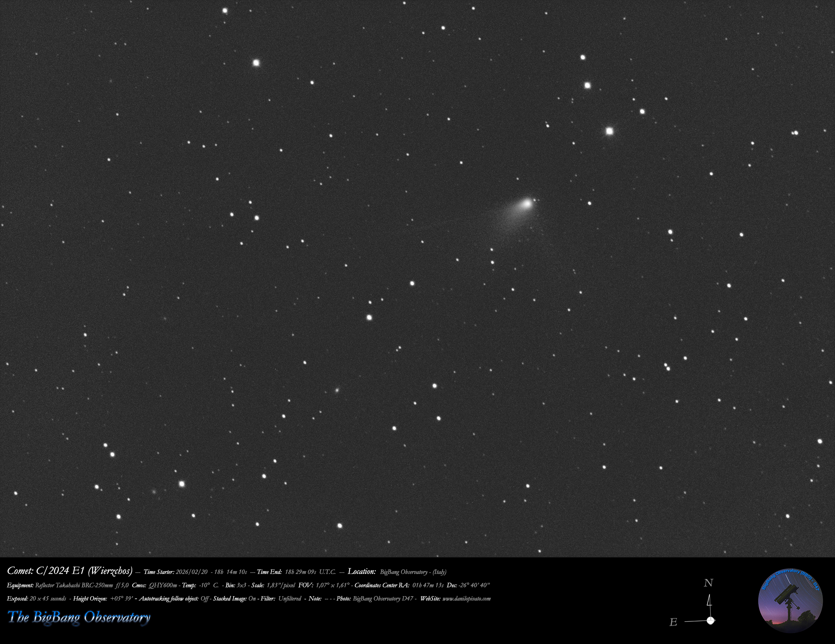
Task: Click the bright comet nucleus
Action: point(527,203)
